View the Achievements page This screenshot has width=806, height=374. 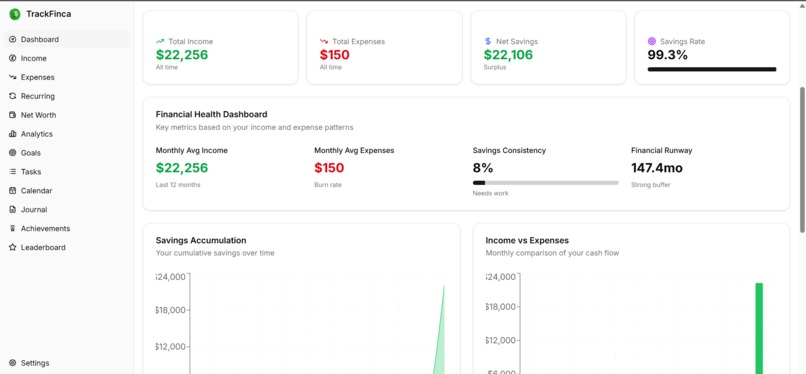click(x=67, y=229)
